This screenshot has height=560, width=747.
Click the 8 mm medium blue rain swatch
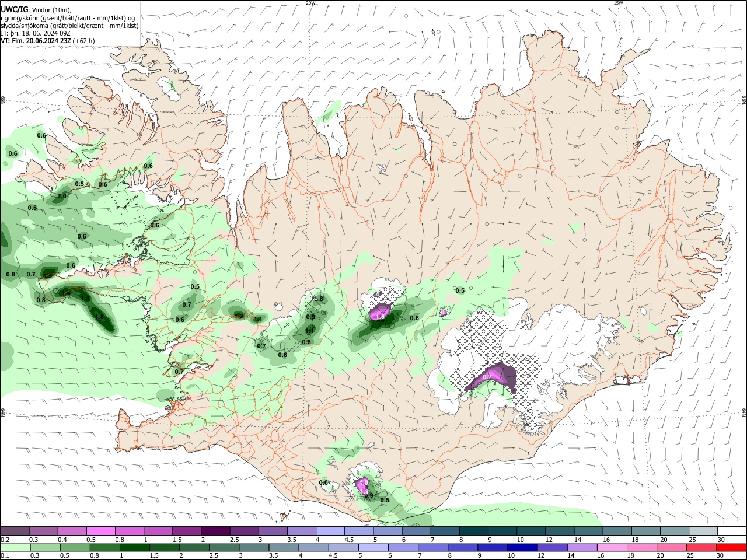click(x=463, y=547)
